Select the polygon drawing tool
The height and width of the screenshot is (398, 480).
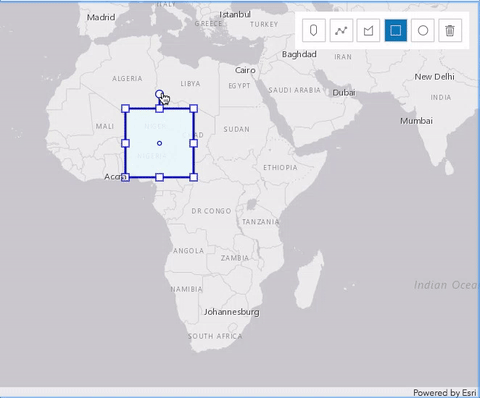tap(368, 31)
